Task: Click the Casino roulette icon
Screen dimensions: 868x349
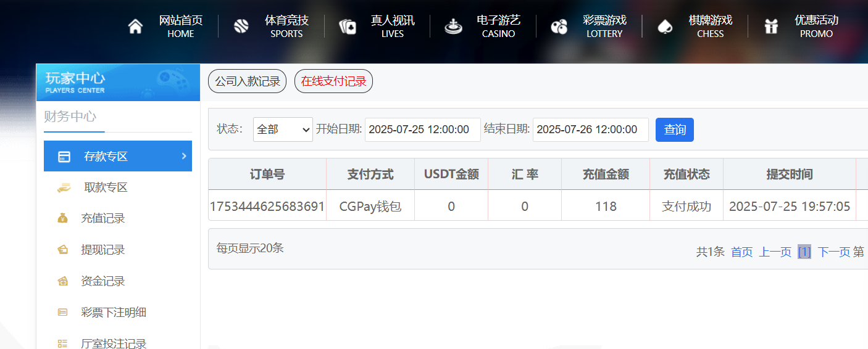Action: click(x=454, y=27)
